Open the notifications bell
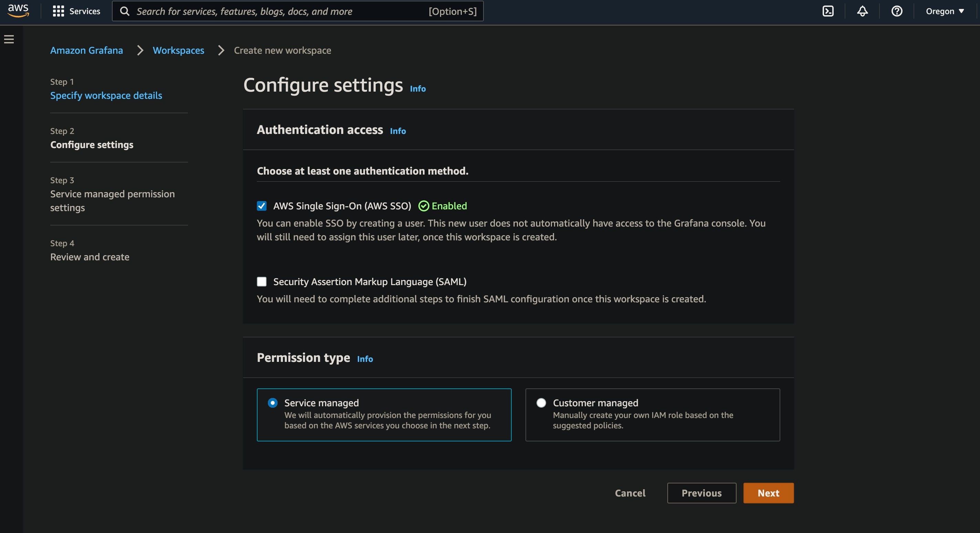The width and height of the screenshot is (980, 533). [x=862, y=11]
